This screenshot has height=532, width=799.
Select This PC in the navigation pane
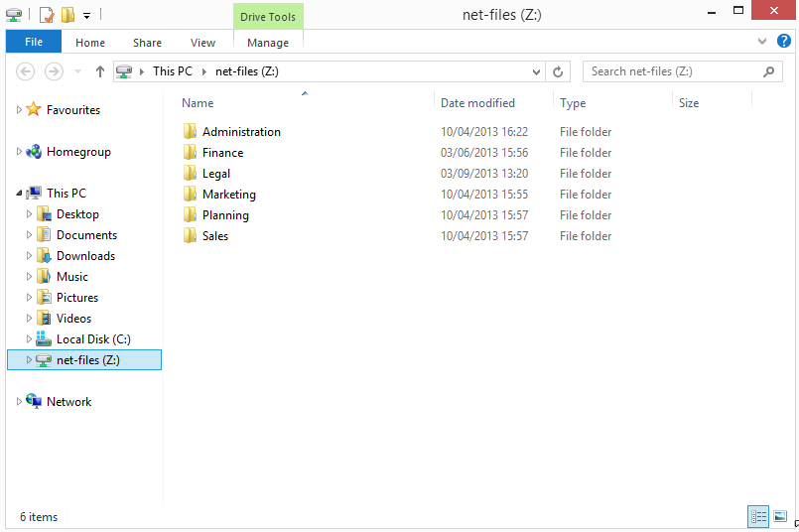[x=67, y=194]
